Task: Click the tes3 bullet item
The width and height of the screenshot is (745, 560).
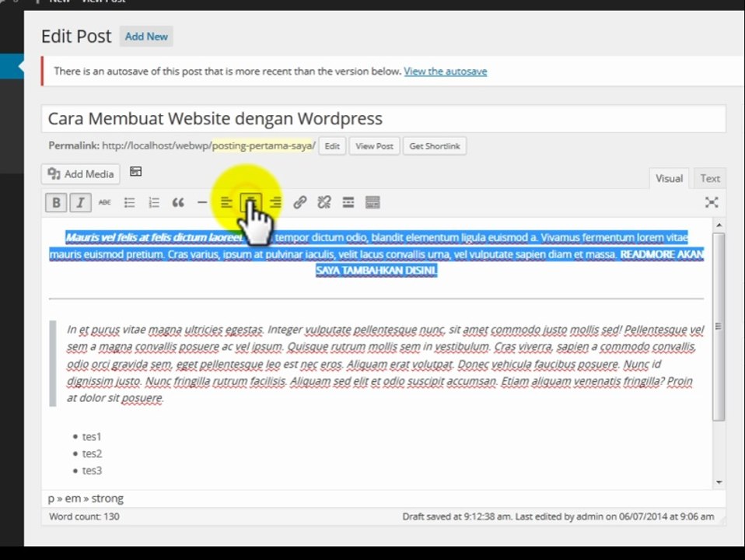Action: (92, 471)
